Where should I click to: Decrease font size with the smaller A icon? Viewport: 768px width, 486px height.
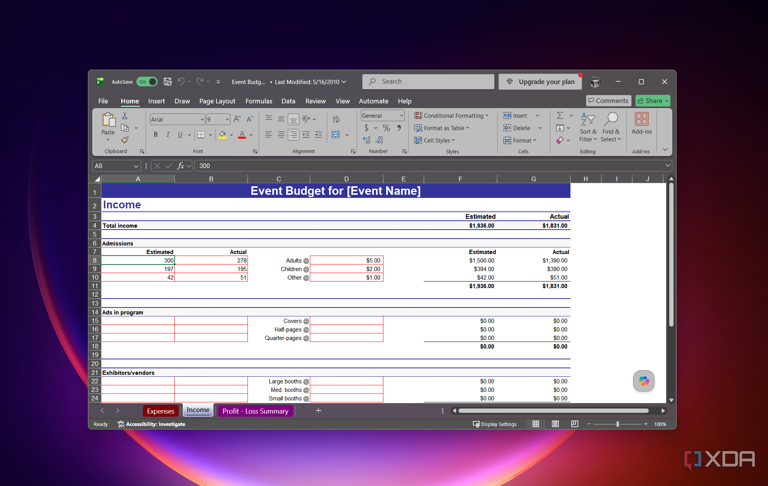249,119
